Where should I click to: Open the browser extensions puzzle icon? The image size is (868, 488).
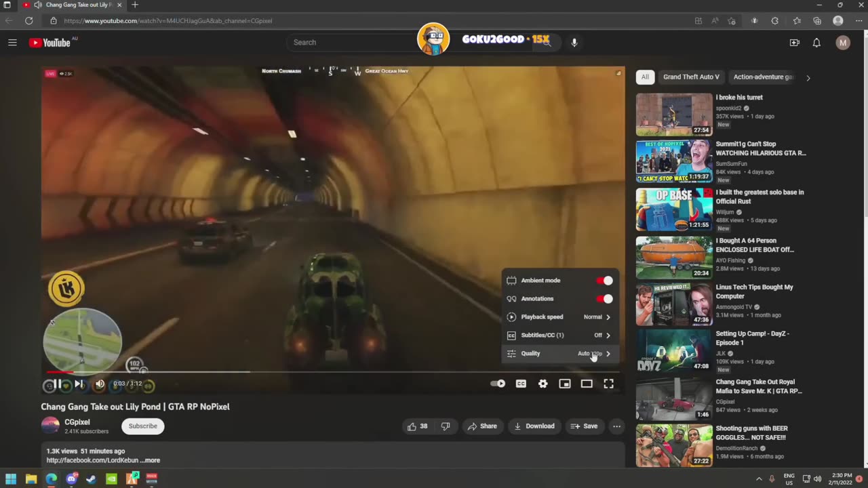coord(774,21)
